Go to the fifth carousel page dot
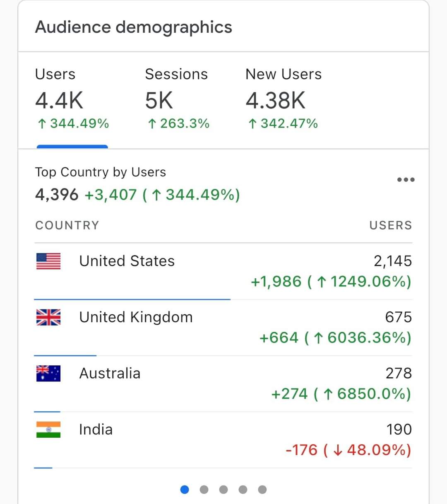 [262, 490]
